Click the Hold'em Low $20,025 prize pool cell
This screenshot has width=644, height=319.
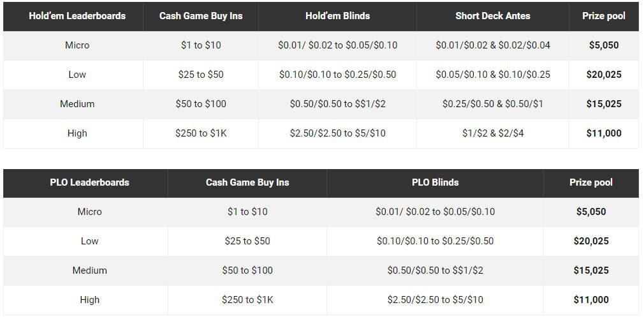[603, 75]
